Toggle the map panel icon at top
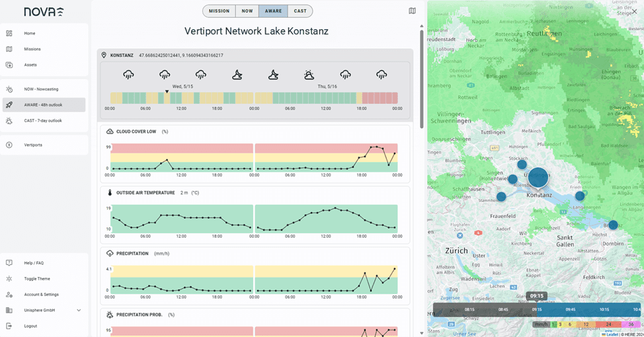This screenshot has height=337, width=644. pos(413,11)
